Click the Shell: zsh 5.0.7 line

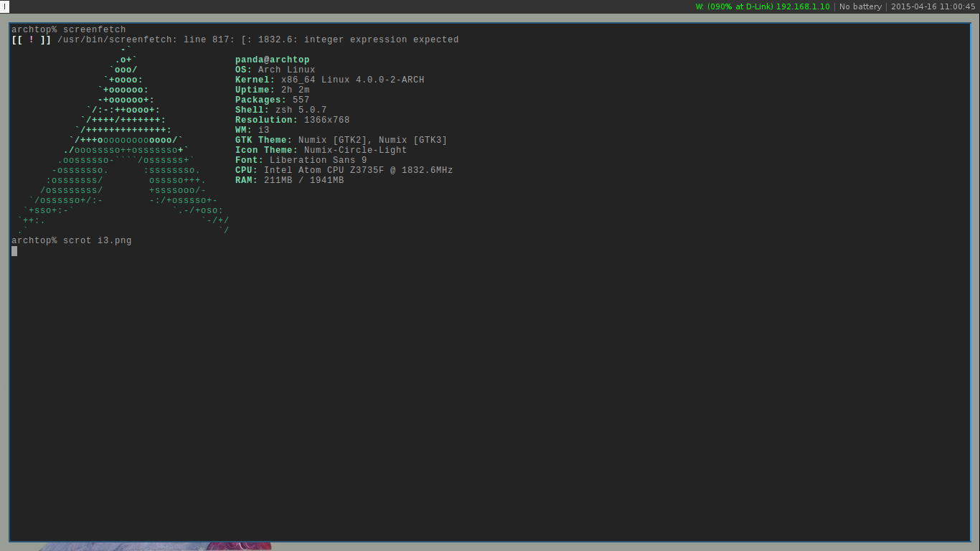click(281, 110)
